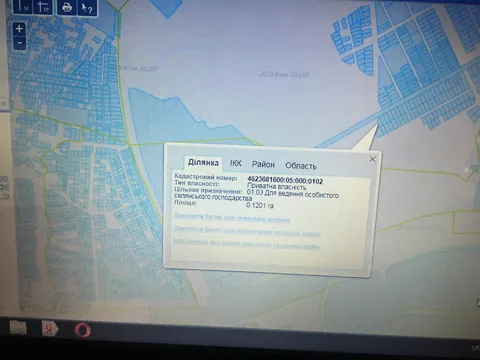Viewport: 480px width, 360px height.
Task: Zoom out with the minus button
Action: tap(19, 43)
